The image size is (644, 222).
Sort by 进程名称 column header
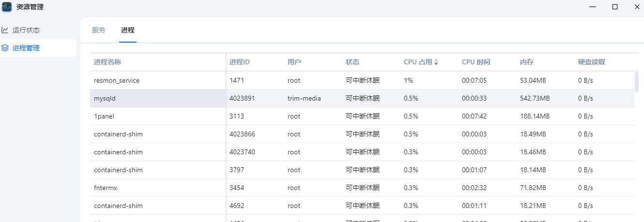107,62
